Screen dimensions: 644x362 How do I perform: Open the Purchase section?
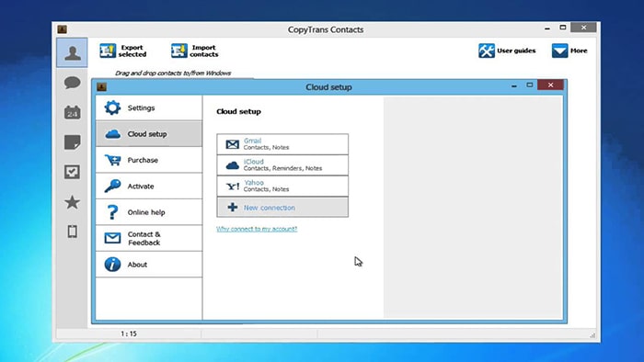[149, 160]
